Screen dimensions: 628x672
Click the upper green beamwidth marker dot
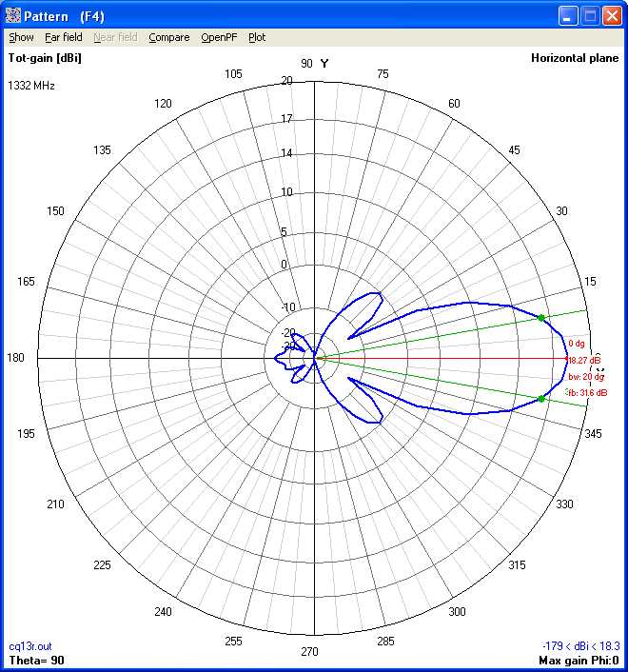click(x=541, y=318)
